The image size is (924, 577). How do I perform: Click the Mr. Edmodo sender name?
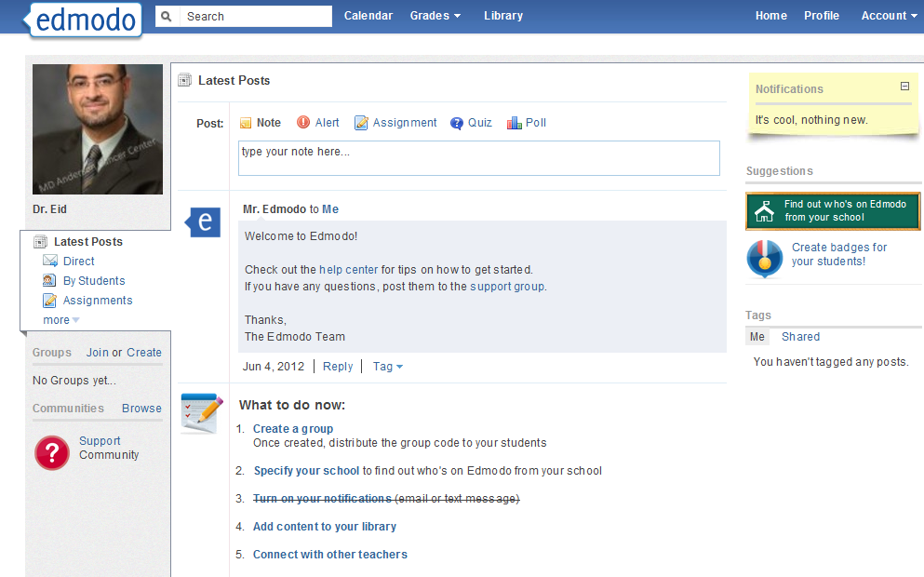(275, 209)
